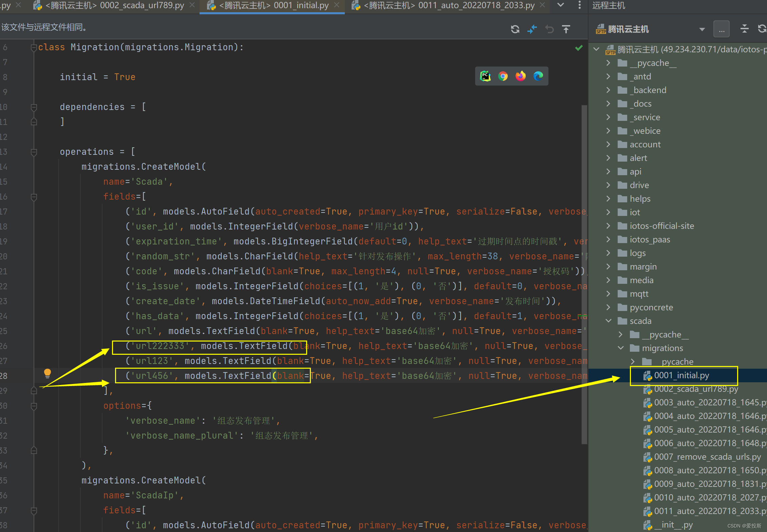Screen dimensions: 767x532
Task: Open preview in Edge browser icon
Action: (x=538, y=76)
